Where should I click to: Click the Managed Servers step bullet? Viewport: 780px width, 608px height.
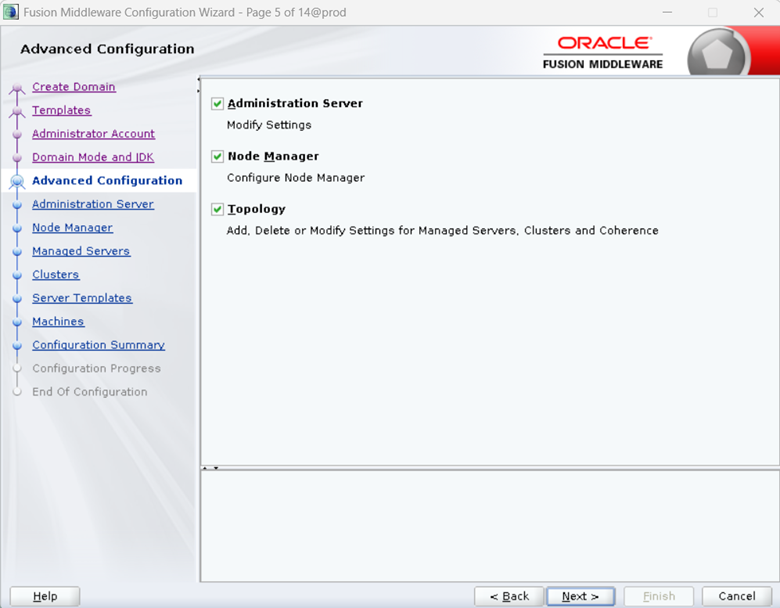pyautogui.click(x=17, y=252)
